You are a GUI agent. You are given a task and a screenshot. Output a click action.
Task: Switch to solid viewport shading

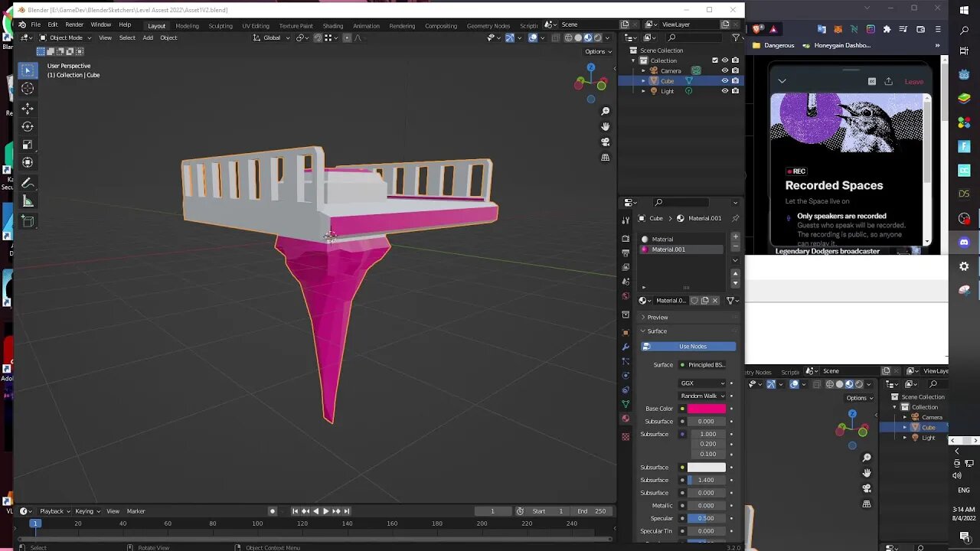point(578,37)
